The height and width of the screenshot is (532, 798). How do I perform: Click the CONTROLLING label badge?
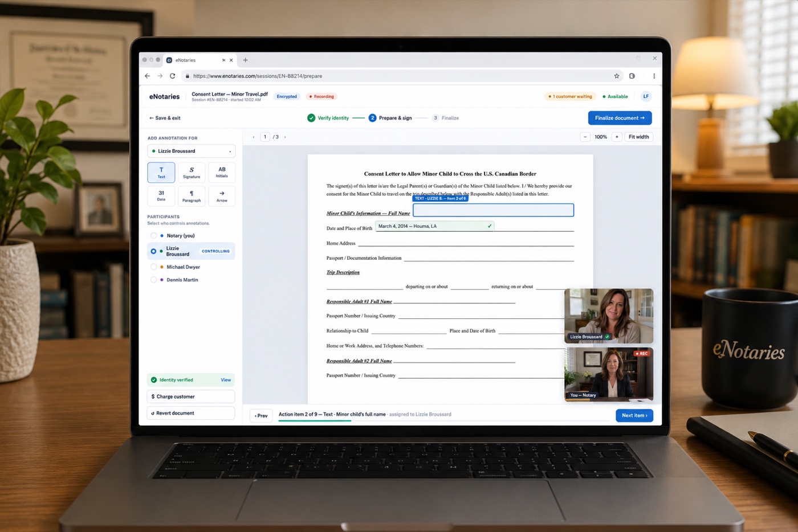(215, 251)
